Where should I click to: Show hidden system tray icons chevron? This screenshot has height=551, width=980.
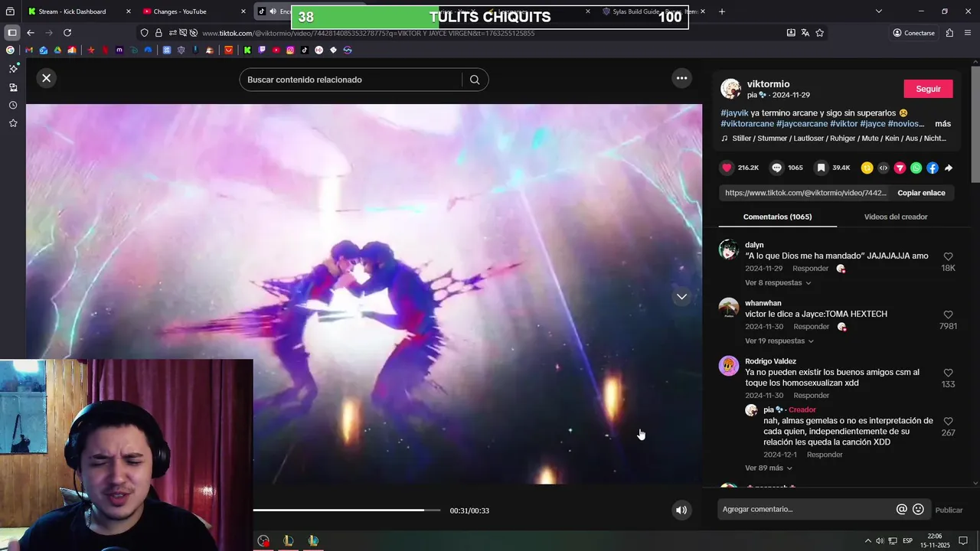pos(867,541)
